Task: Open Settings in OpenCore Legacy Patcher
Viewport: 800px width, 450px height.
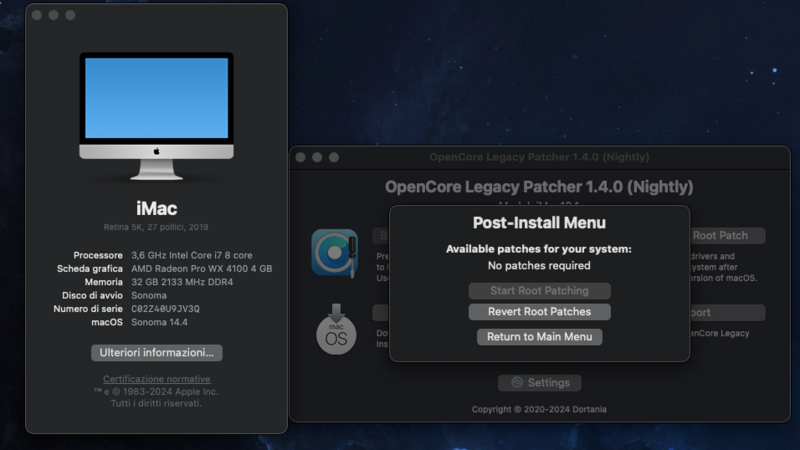Action: click(539, 383)
